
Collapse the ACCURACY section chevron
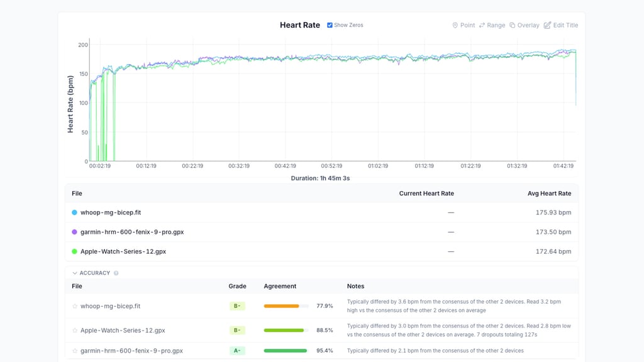(75, 273)
